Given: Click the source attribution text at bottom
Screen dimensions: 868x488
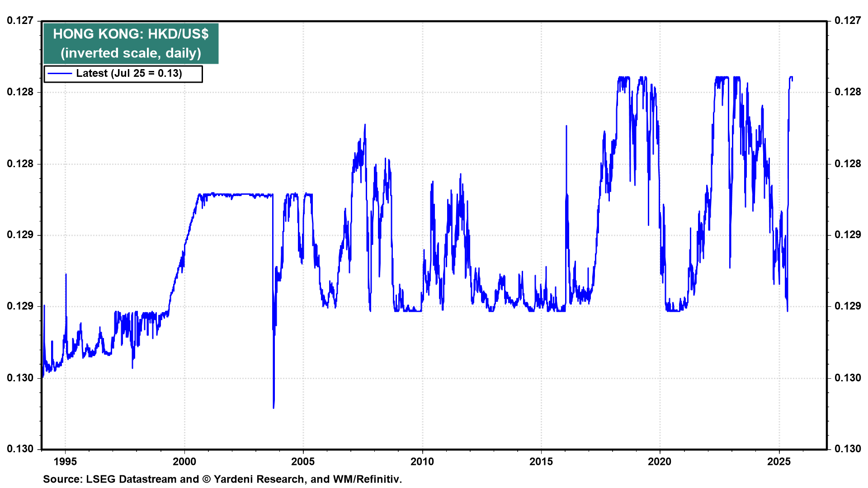Looking at the screenshot, I should (x=222, y=479).
